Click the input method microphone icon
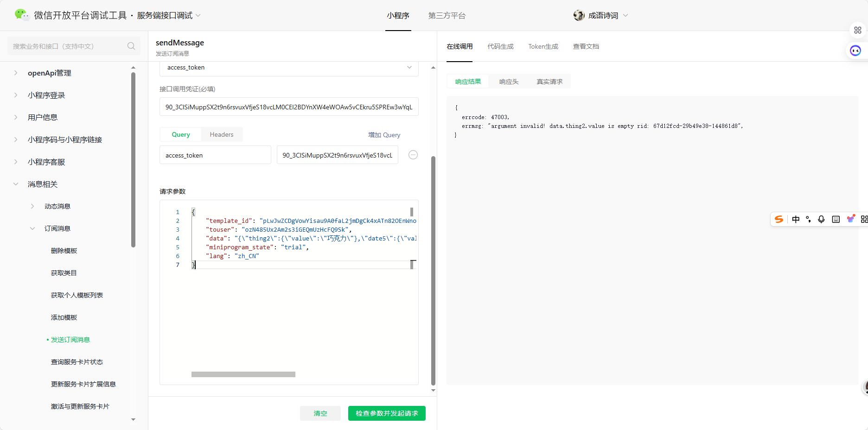The height and width of the screenshot is (430, 868). point(821,219)
